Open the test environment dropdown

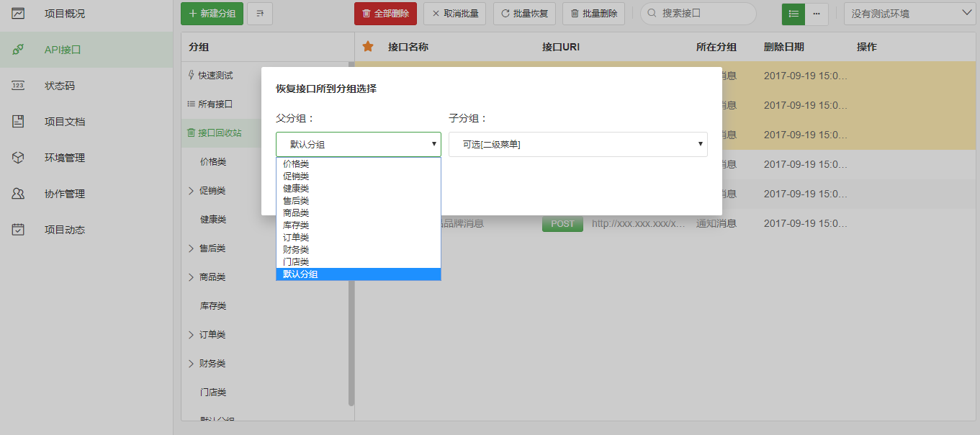[x=909, y=14]
